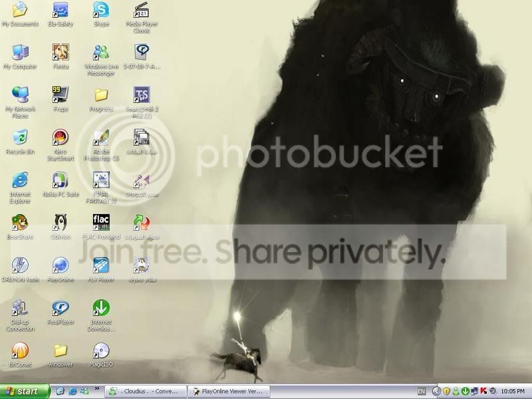This screenshot has width=532, height=399.
Task: Switch to PlayOnline Viewer taskbar button
Action: coord(229,391)
